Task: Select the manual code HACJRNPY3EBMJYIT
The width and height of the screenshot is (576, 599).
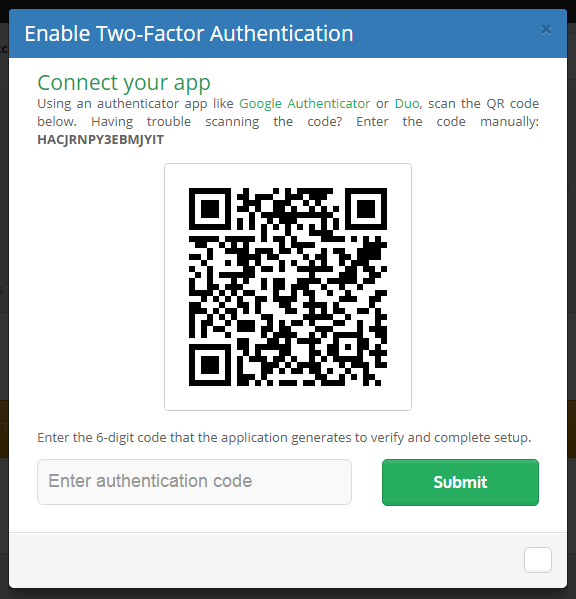Action: pyautogui.click(x=100, y=140)
